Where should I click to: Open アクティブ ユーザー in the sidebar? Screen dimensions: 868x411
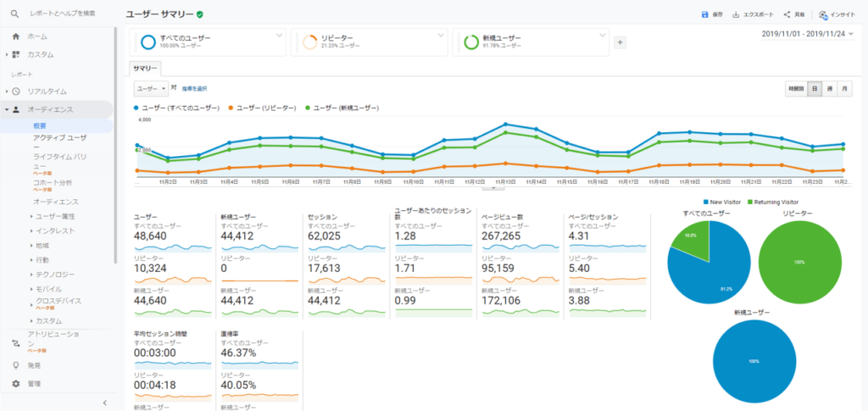click(59, 137)
